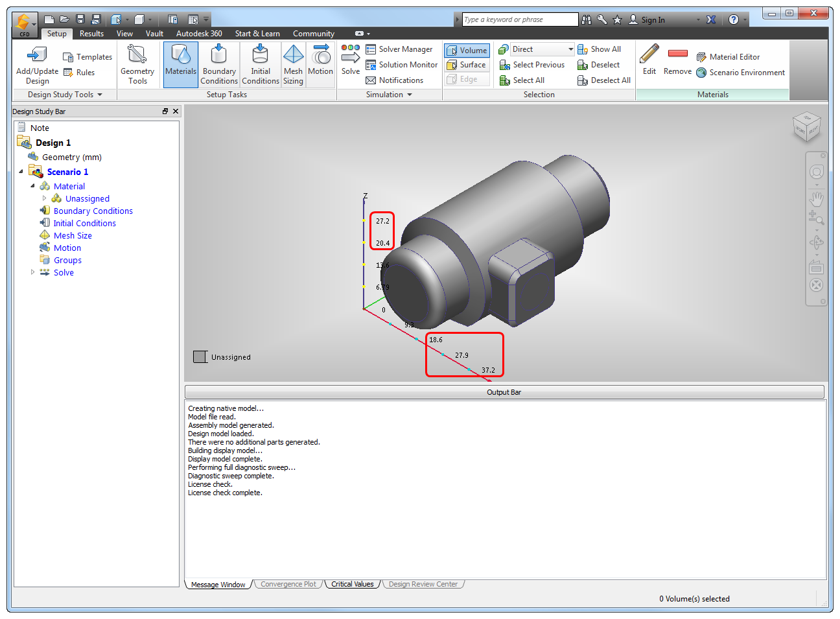Click the ViewCube in the viewport
This screenshot has height=619, width=840.
tap(807, 127)
